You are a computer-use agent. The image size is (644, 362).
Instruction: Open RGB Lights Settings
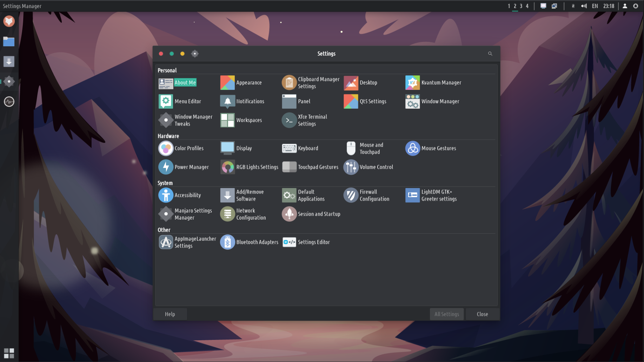point(249,167)
